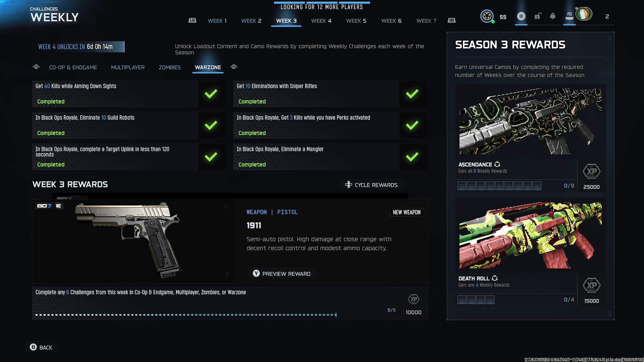The width and height of the screenshot is (644, 362).
Task: Cycle category tabs left before Co-op & Endgame
Action: coord(36,67)
